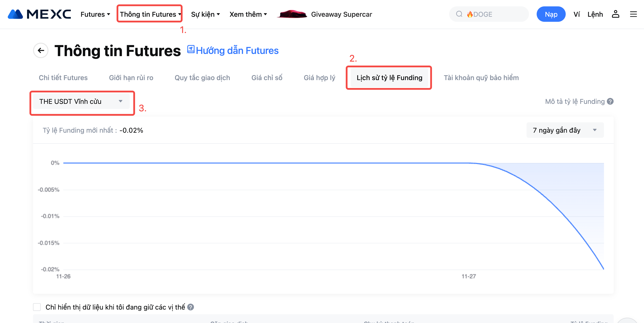Expand the THE USDT Vĩnh cửu dropdown
The width and height of the screenshot is (644, 323).
[x=81, y=101]
